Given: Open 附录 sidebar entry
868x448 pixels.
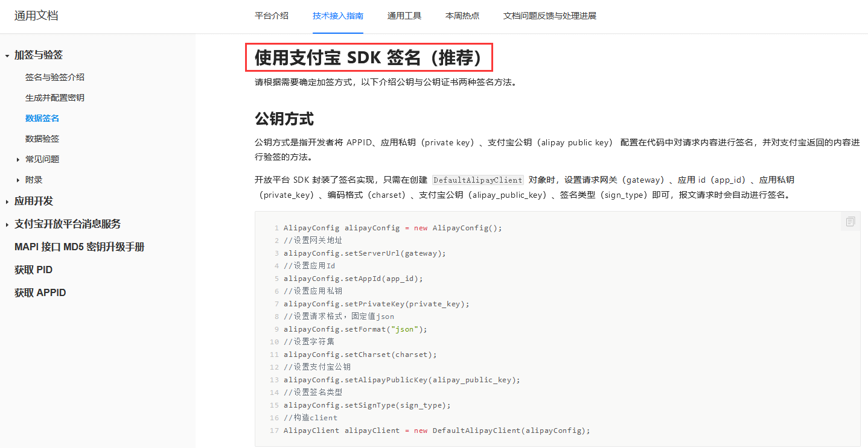Looking at the screenshot, I should [34, 180].
